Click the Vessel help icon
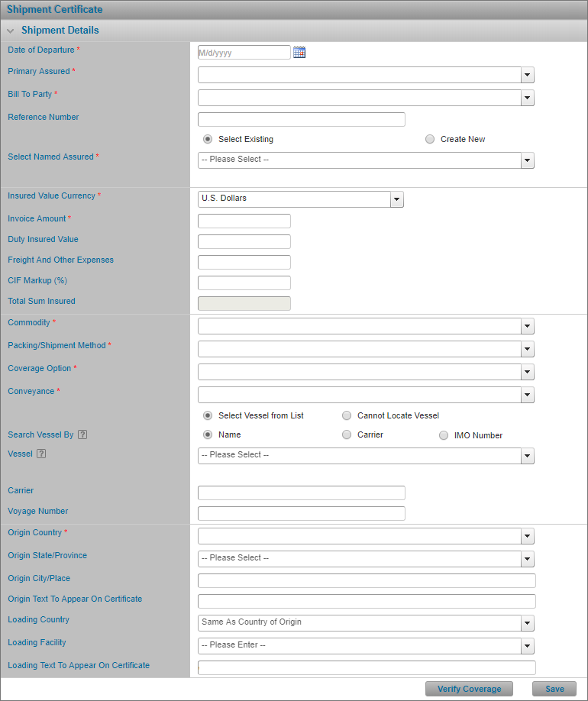 (40, 454)
